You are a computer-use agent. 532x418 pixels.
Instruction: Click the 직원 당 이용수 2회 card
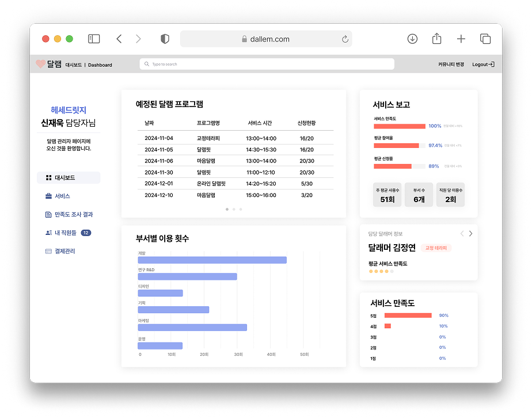coord(451,195)
